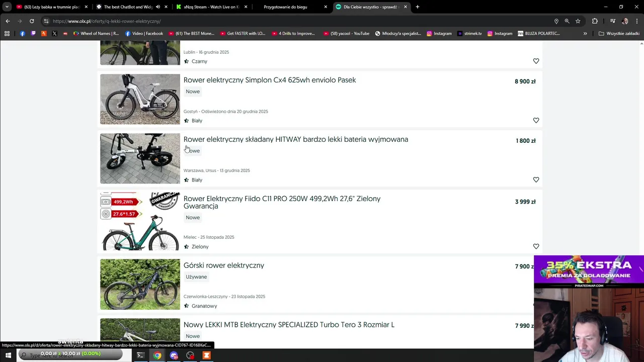Click the Granatowy color label
The width and height of the screenshot is (644, 362).
pyautogui.click(x=204, y=306)
